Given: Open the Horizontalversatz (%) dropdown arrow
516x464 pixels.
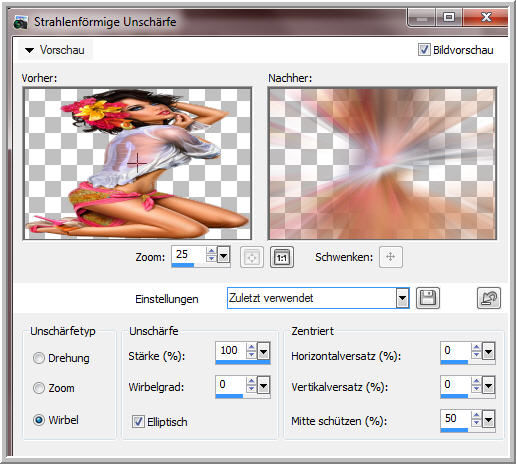Looking at the screenshot, I should 488,351.
